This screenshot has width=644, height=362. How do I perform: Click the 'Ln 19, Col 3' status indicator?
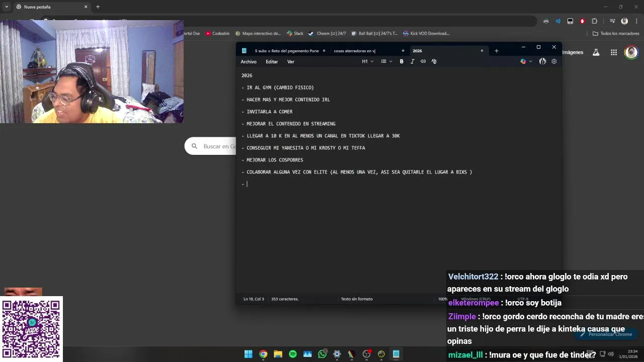click(254, 299)
